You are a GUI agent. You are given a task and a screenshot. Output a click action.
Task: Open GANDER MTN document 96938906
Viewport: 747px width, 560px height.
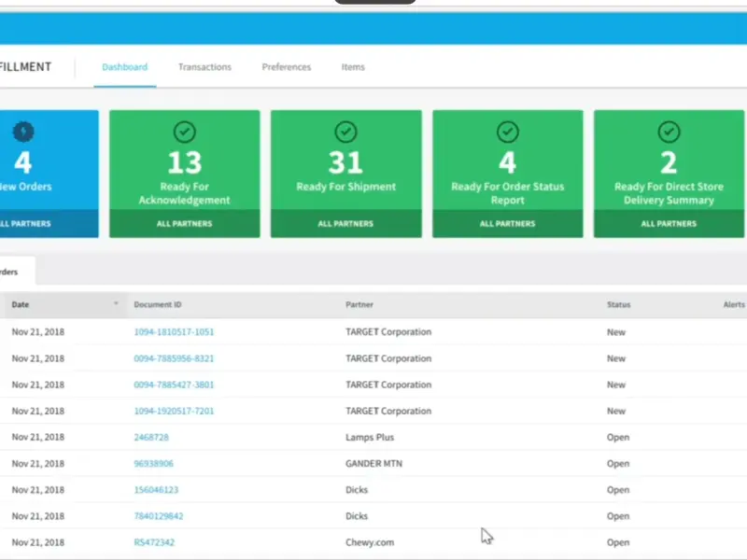(x=153, y=464)
